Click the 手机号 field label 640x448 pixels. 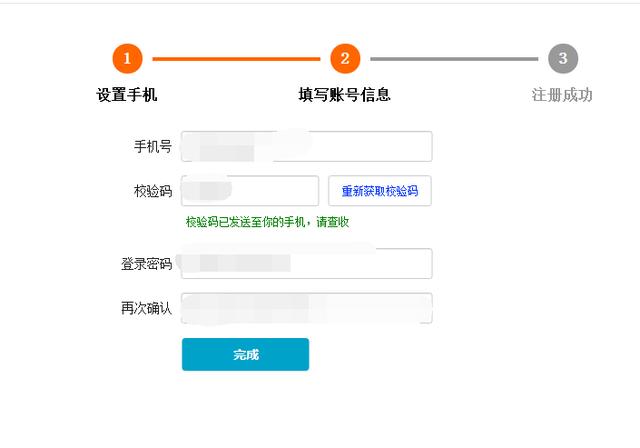click(153, 146)
